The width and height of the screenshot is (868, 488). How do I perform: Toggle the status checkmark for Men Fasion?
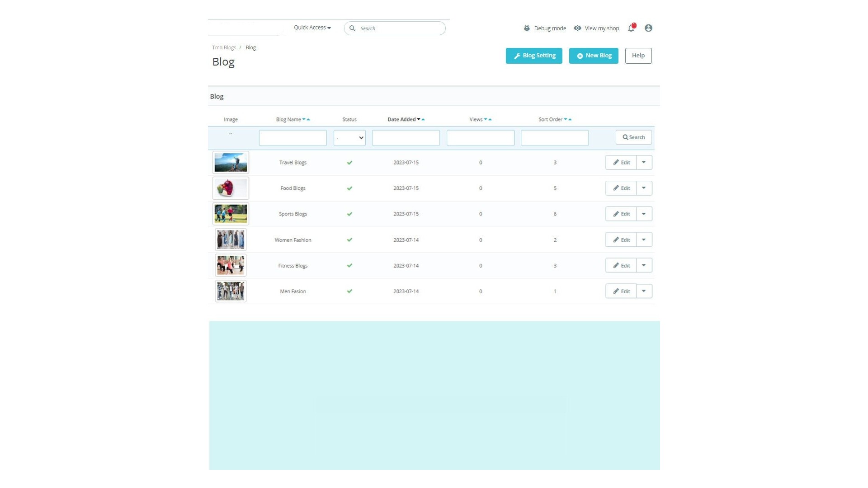point(349,291)
